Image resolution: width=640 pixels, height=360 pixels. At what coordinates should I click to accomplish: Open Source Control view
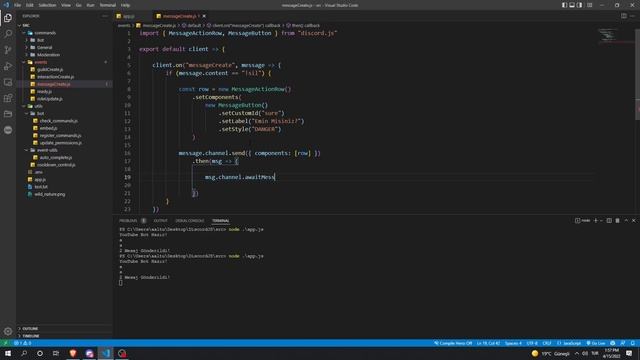pyautogui.click(x=8, y=50)
